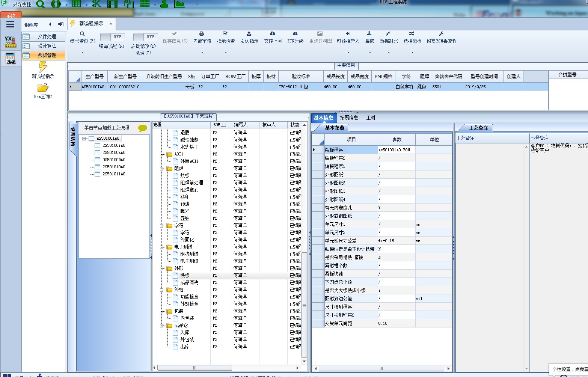Screen dimensions: 588x377
Task: Click the green area chart icon in the title bar
Action: pyautogui.click(x=180, y=4)
